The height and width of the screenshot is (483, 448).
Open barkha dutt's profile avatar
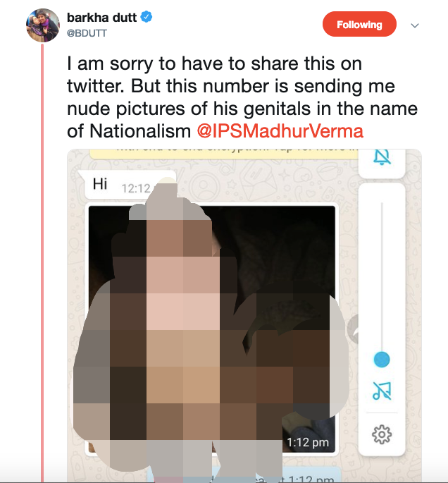(43, 25)
